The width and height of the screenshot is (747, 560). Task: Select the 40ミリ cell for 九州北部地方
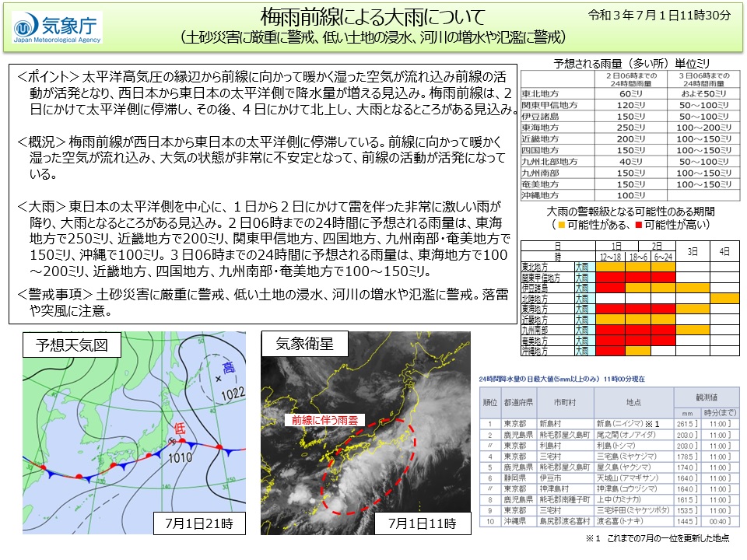[x=631, y=162]
